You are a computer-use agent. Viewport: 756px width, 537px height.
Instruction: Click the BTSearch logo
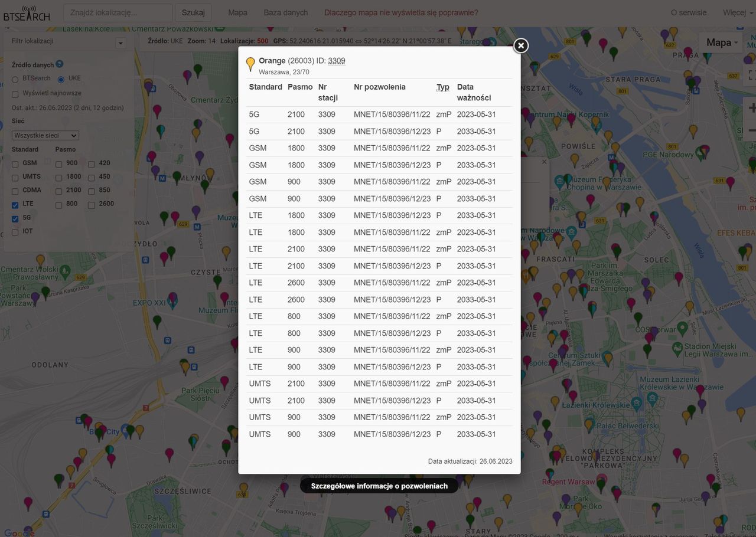(x=27, y=13)
